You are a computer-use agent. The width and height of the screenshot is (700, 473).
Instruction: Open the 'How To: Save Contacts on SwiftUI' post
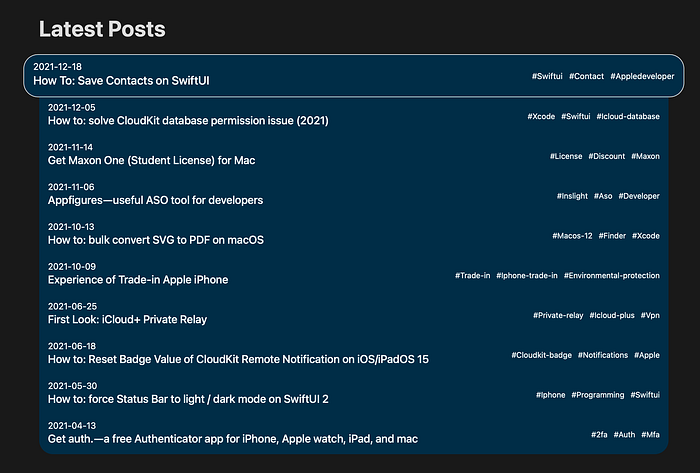click(122, 80)
